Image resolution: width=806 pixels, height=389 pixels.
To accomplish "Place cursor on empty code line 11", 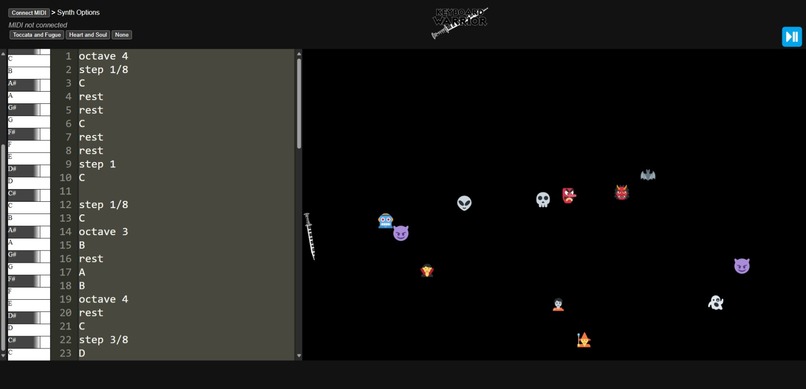I will [x=186, y=191].
